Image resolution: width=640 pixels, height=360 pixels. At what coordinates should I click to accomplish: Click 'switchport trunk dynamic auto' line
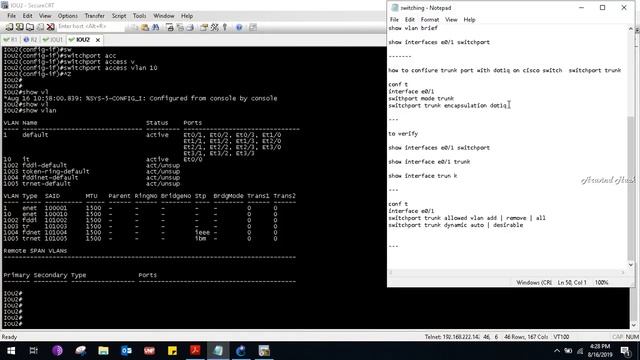pyautogui.click(x=456, y=225)
